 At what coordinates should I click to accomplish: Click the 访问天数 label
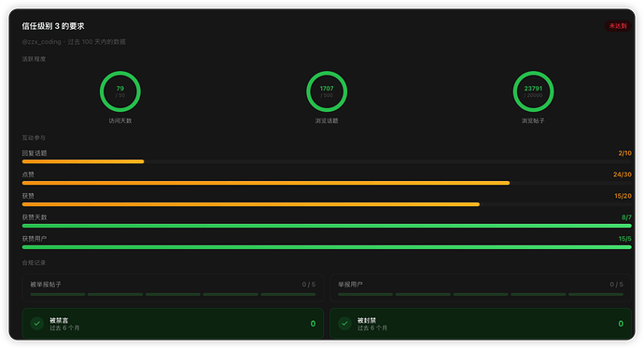click(x=119, y=120)
